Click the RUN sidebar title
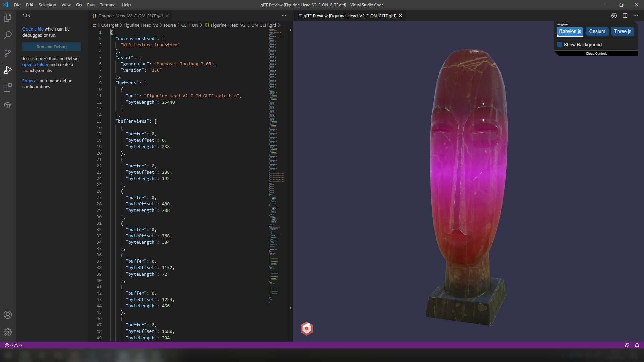The height and width of the screenshot is (362, 644). (26, 16)
